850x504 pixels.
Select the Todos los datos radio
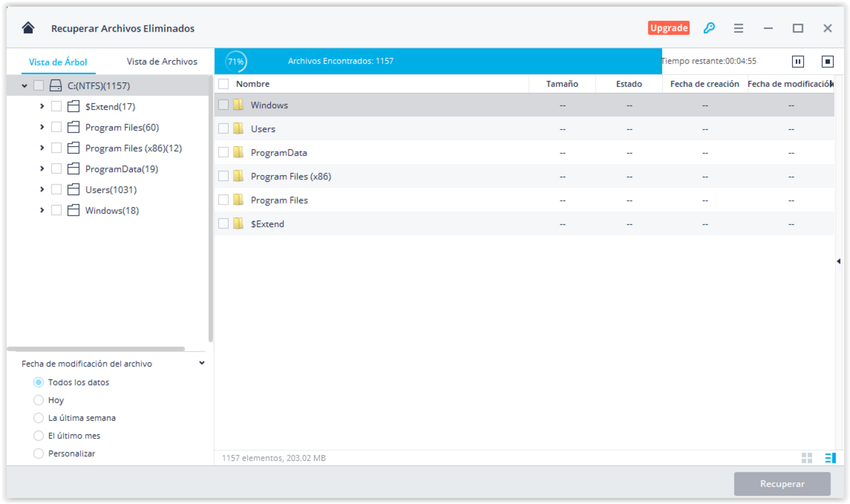coord(38,382)
